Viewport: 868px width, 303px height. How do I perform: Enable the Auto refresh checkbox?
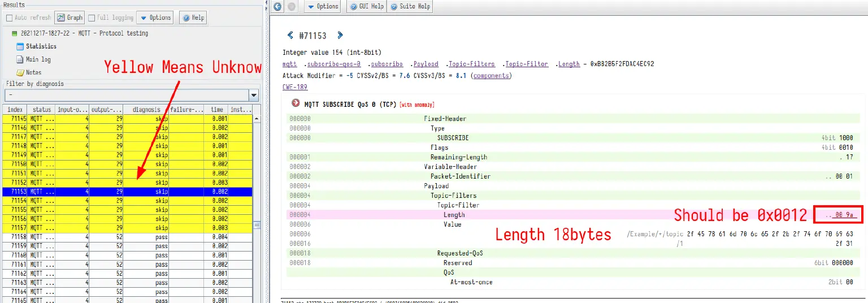(9, 18)
